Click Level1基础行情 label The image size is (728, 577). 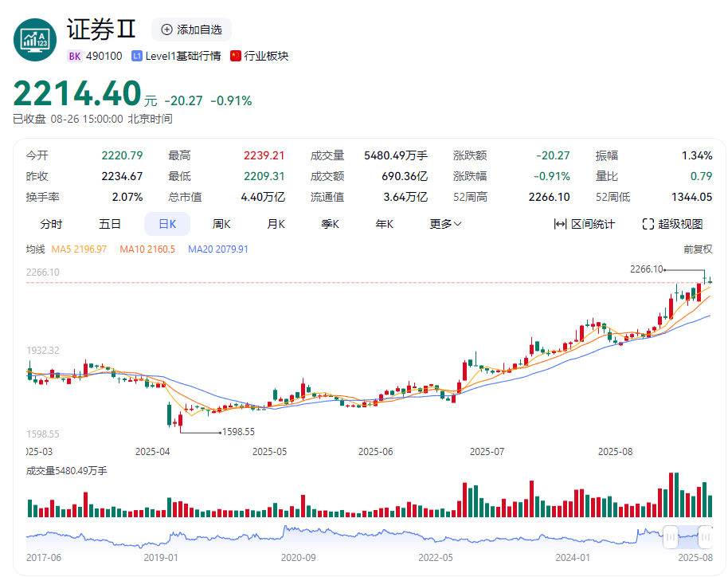click(183, 57)
